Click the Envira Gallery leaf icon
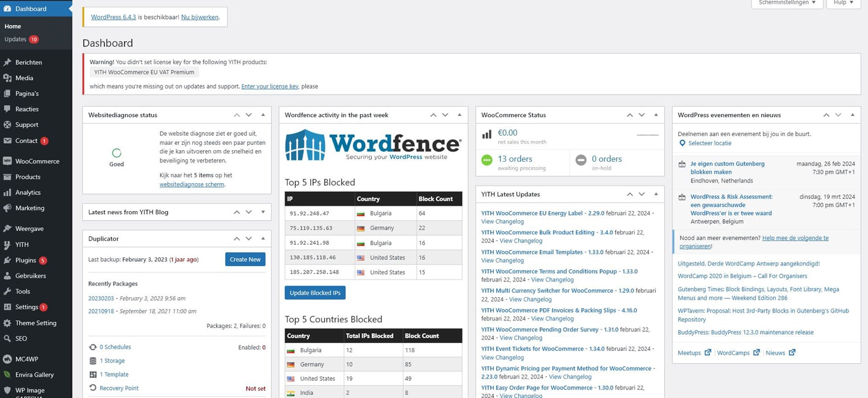This screenshot has width=868, height=398. pyautogui.click(x=7, y=375)
